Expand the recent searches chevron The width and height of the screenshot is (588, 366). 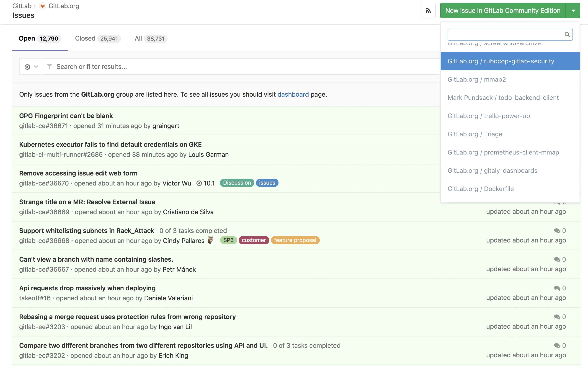click(x=36, y=67)
